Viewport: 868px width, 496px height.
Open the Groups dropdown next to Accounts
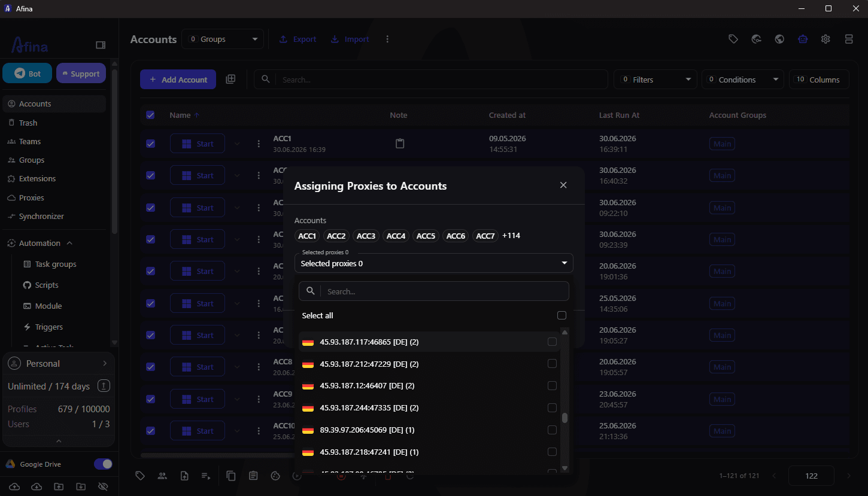click(x=223, y=39)
